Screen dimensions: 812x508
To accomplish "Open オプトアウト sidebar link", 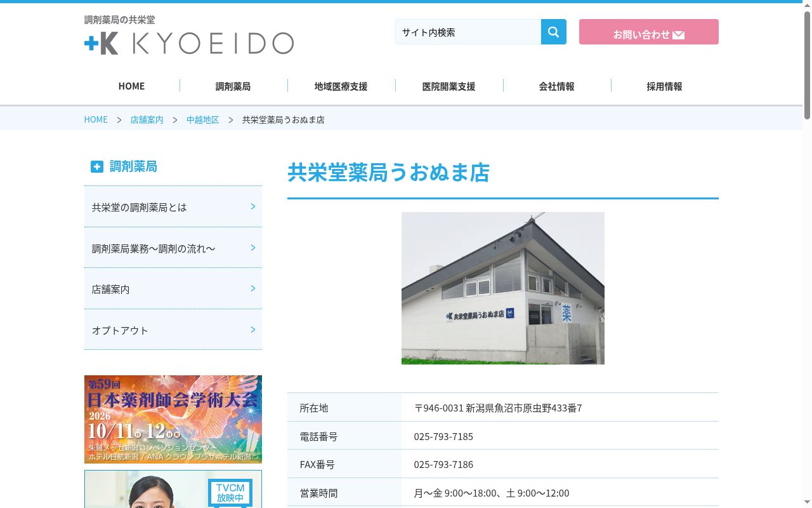I will pyautogui.click(x=173, y=330).
